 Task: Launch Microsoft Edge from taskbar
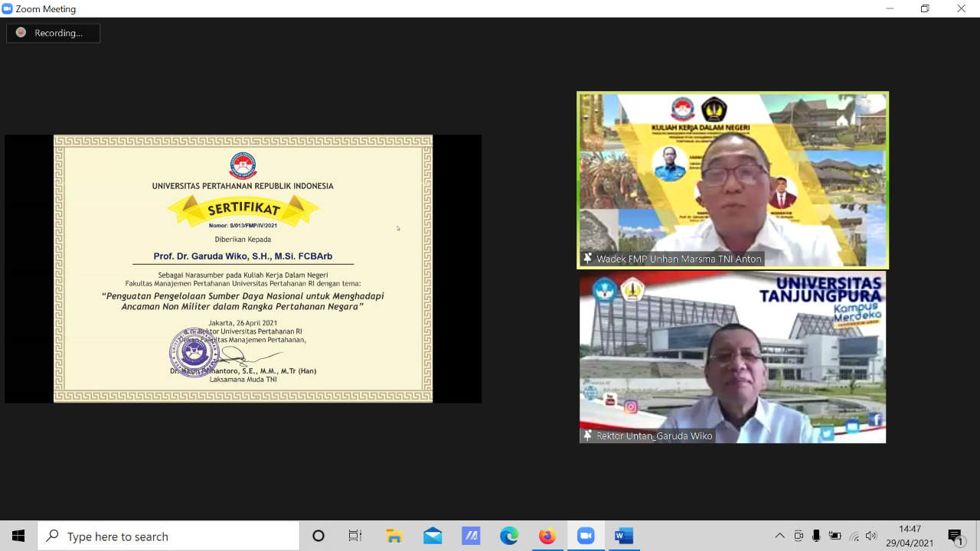(x=509, y=536)
